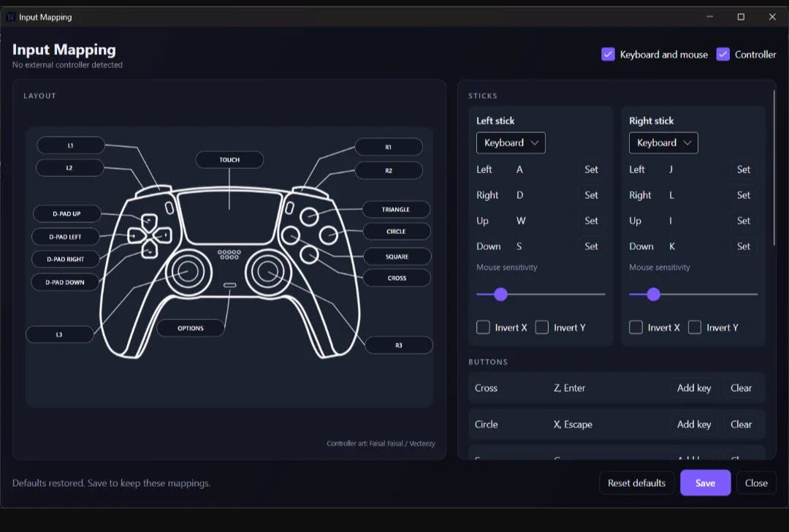Click the left analog stick on controller drawing

188,272
